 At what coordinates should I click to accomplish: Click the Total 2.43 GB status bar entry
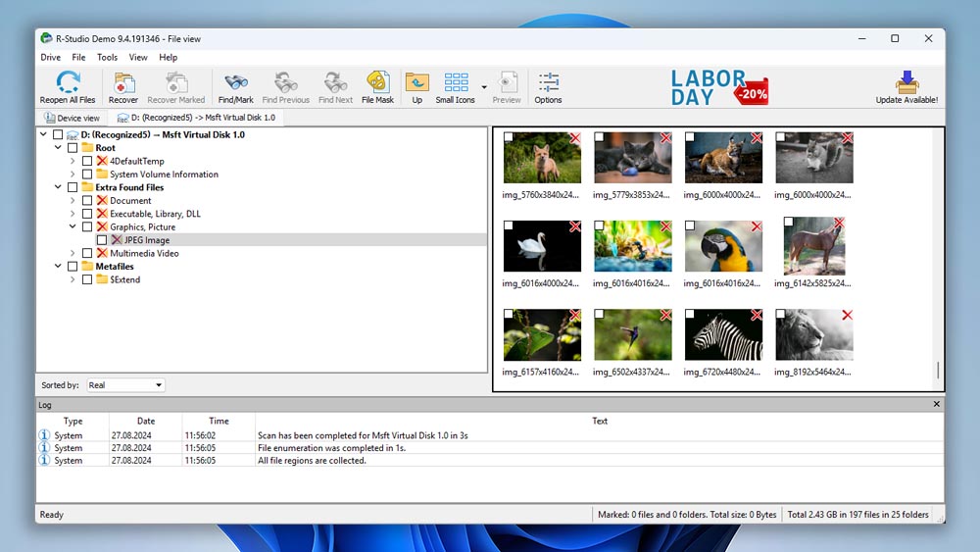click(x=857, y=515)
